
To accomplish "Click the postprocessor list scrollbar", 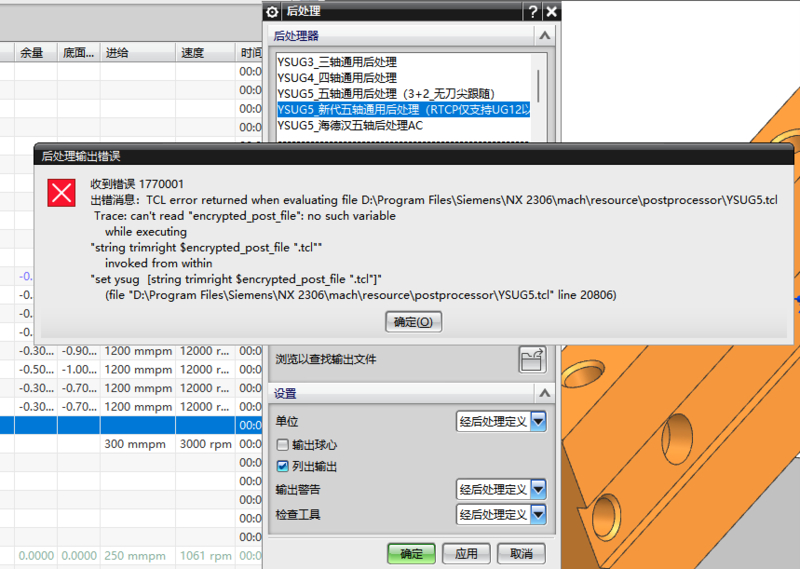I will 538,86.
